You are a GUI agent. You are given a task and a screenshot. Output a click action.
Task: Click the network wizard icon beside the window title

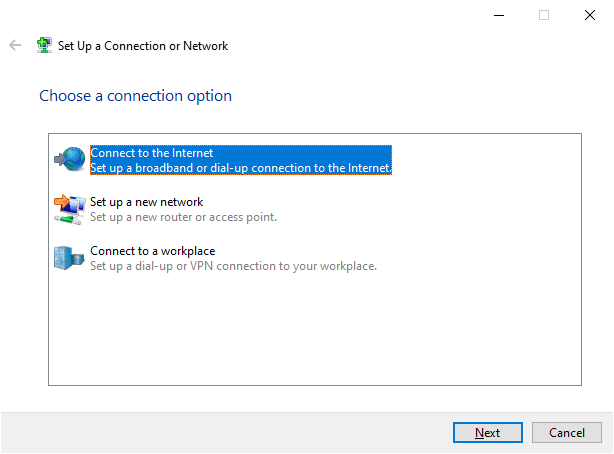point(45,46)
